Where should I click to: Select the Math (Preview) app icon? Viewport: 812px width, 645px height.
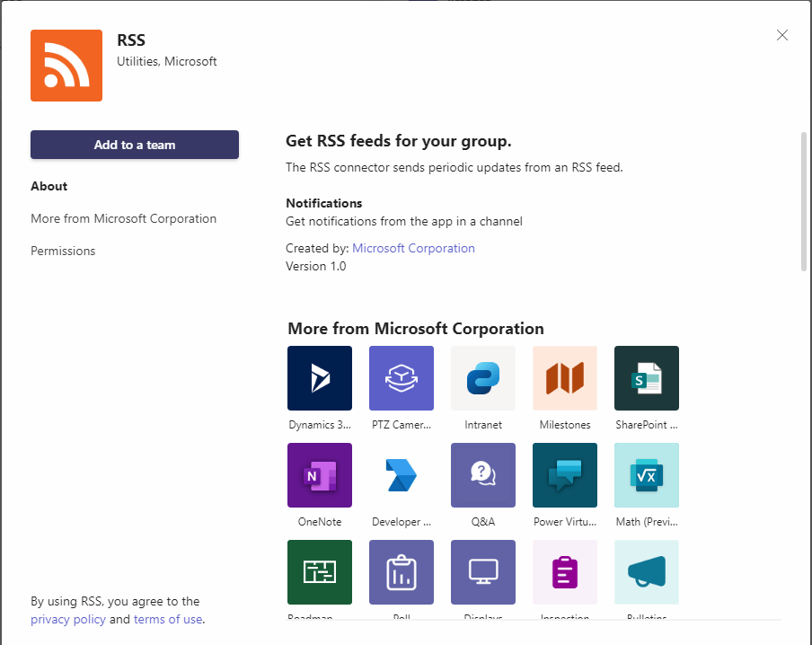(x=647, y=475)
